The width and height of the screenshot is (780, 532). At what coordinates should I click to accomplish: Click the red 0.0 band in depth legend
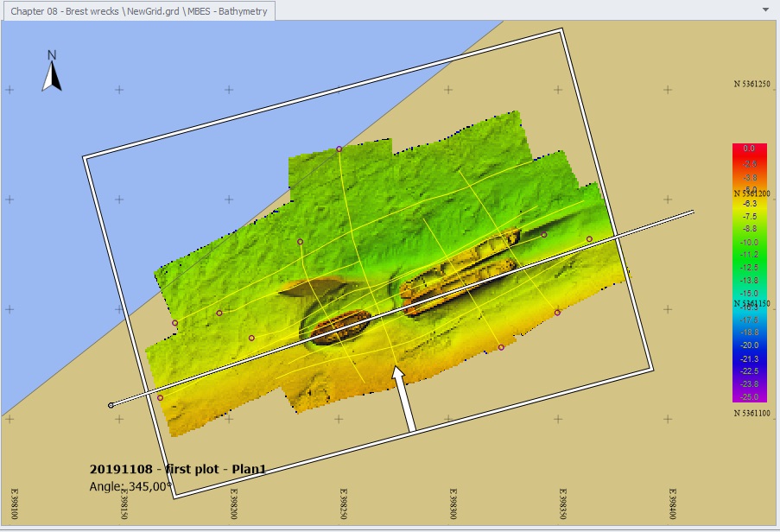pyautogui.click(x=748, y=149)
